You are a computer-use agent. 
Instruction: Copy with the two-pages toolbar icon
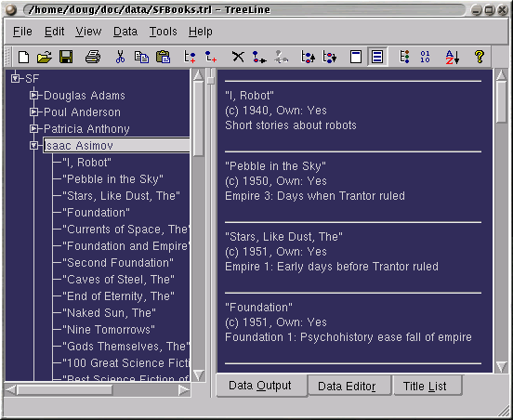tap(141, 58)
